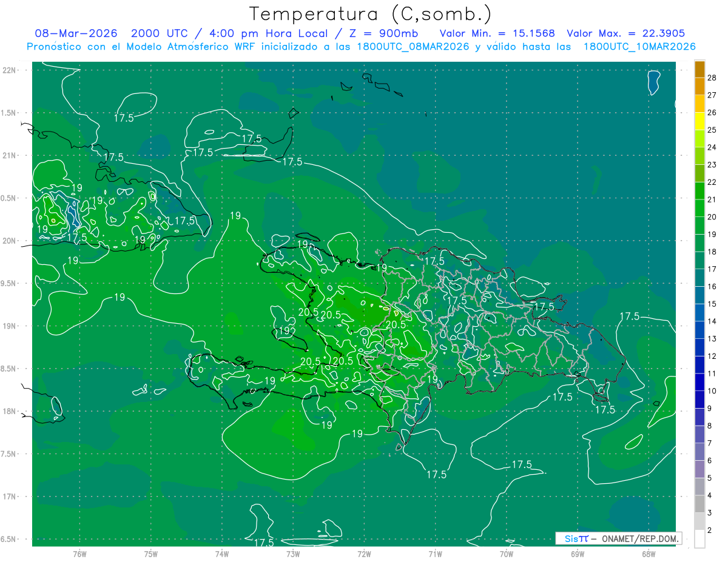Click the '24' value in the color legend
This screenshot has width=728, height=562.
click(712, 147)
